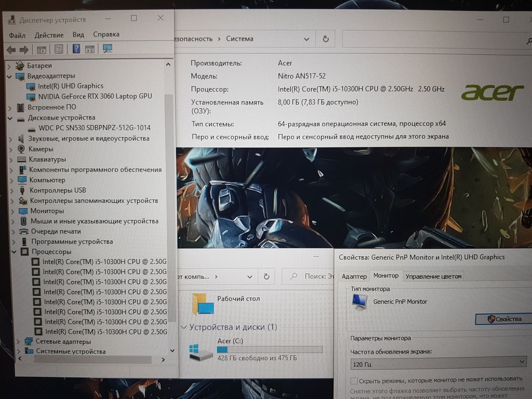Viewport: 532px width, 399px height.
Task: Select NVIDIA GeForce RTX 3060 Laptop GPU
Action: 95,96
